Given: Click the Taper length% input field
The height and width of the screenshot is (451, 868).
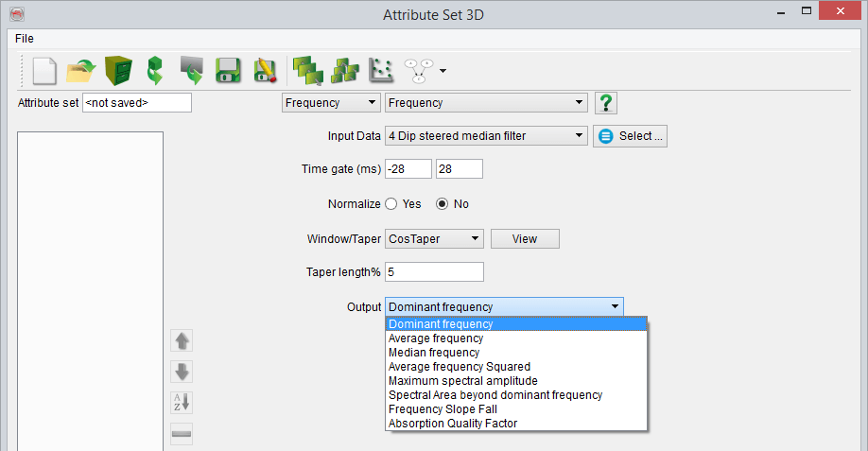Looking at the screenshot, I should [434, 272].
